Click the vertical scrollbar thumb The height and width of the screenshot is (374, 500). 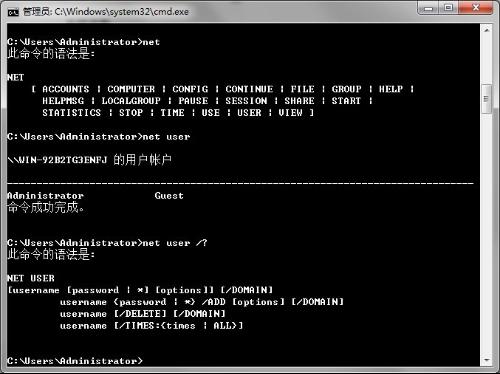(486, 99)
